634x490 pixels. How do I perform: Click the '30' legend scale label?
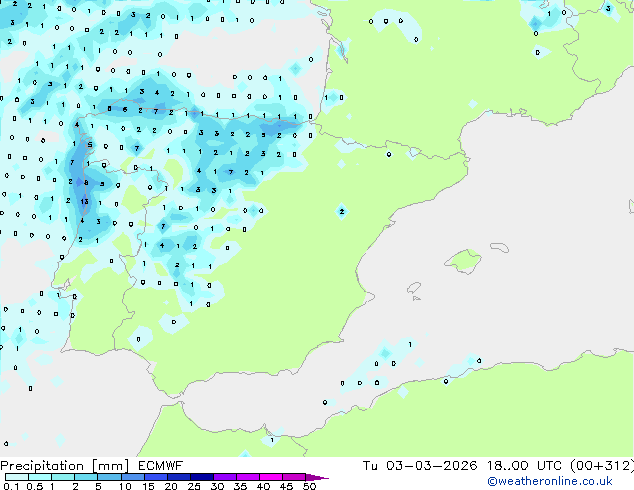point(217,486)
